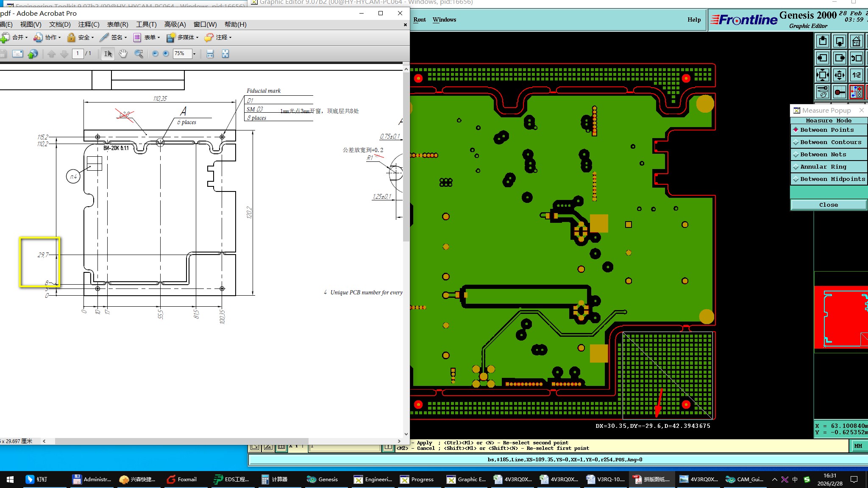Click the fit page width icon

pyautogui.click(x=210, y=54)
